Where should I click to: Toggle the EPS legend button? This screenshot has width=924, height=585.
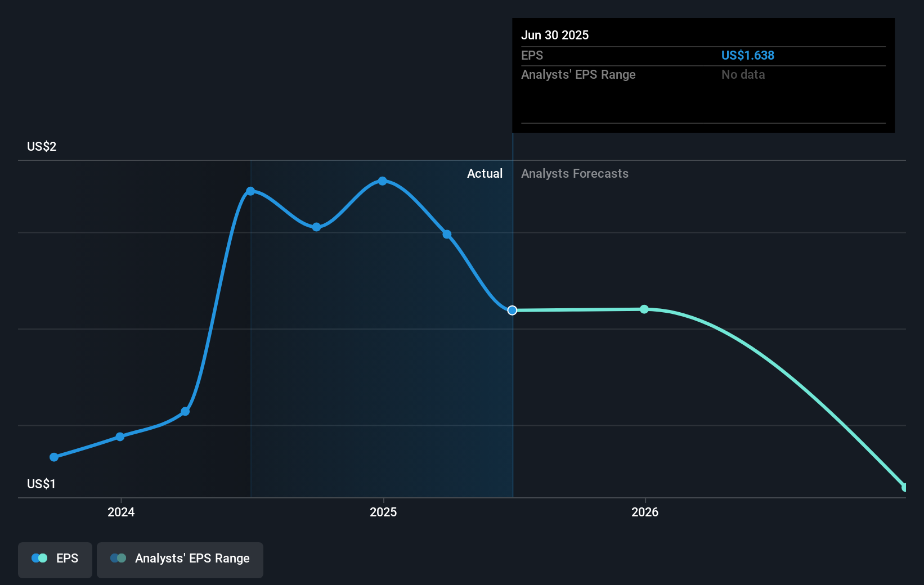click(x=55, y=559)
